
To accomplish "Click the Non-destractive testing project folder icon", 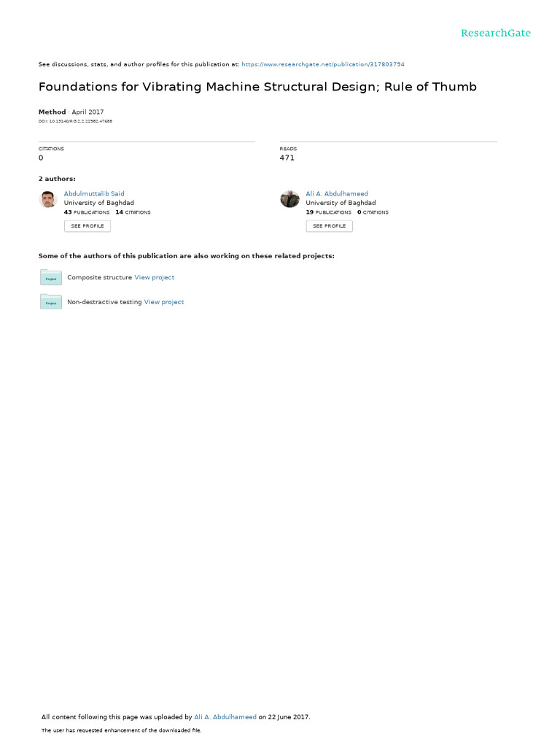I will 51,301.
